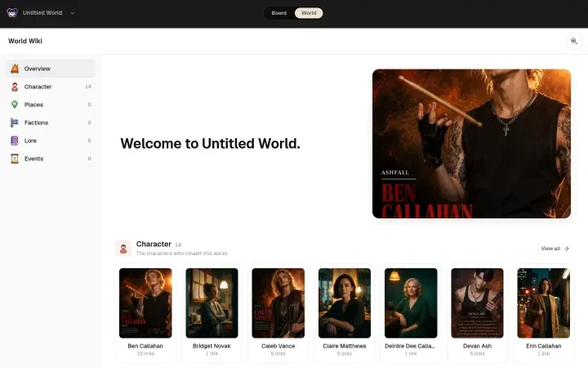Open the large Ben Callahan featured poster

coord(471,143)
